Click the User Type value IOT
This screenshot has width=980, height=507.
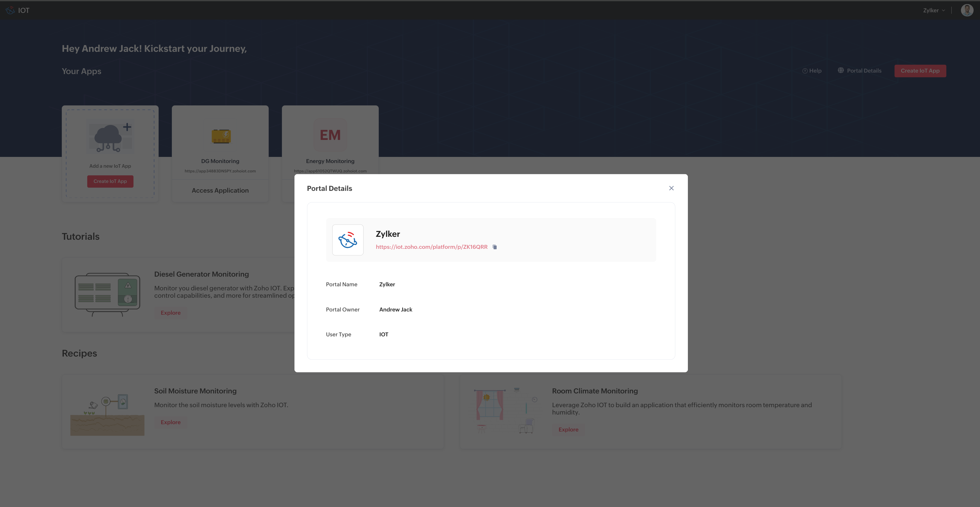384,334
